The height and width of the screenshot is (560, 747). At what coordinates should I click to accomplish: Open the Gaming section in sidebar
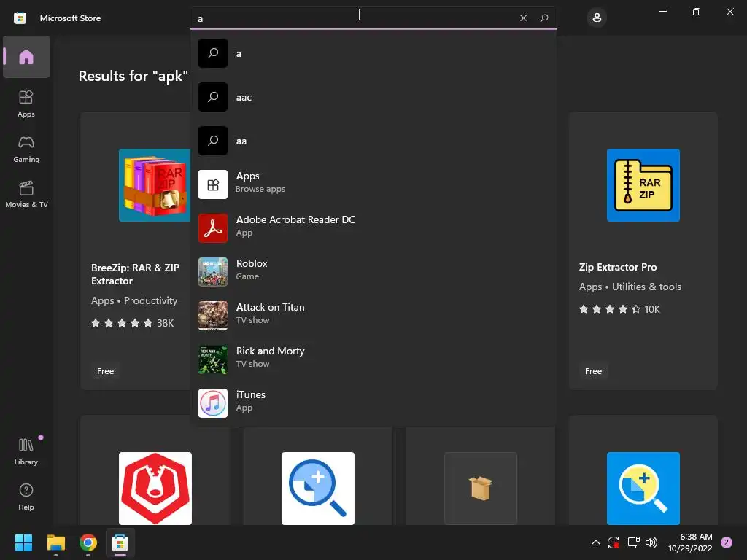(26, 149)
